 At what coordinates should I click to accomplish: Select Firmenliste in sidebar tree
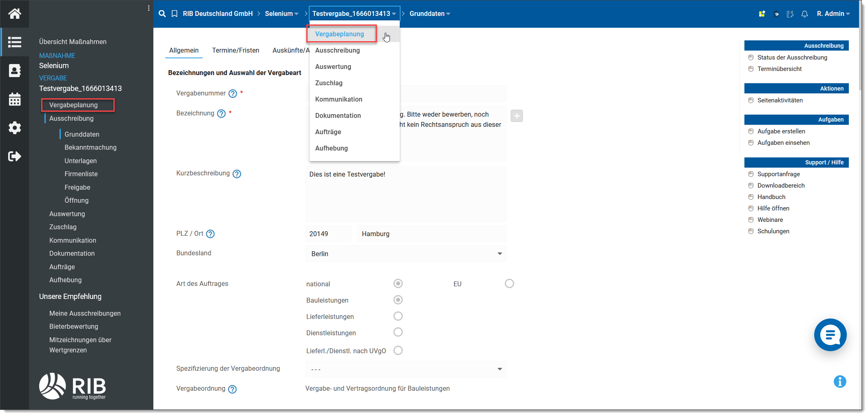tap(81, 174)
